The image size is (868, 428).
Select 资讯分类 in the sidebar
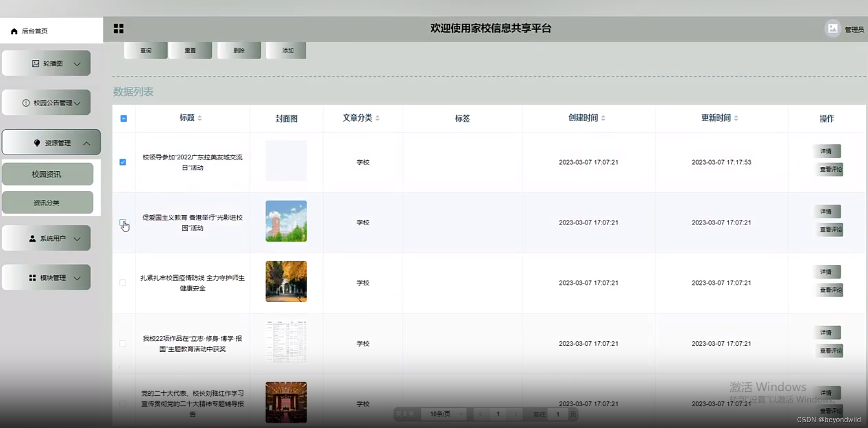[x=48, y=202]
